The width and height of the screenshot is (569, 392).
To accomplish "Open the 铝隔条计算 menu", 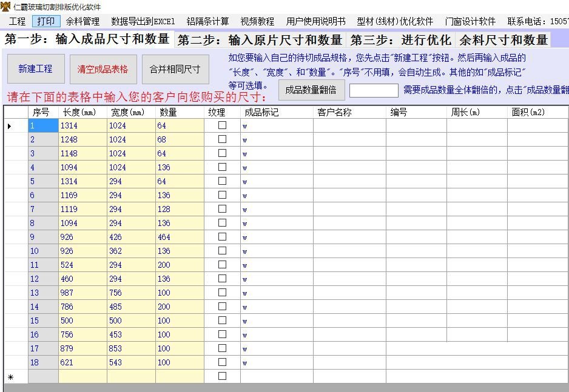I will click(207, 21).
